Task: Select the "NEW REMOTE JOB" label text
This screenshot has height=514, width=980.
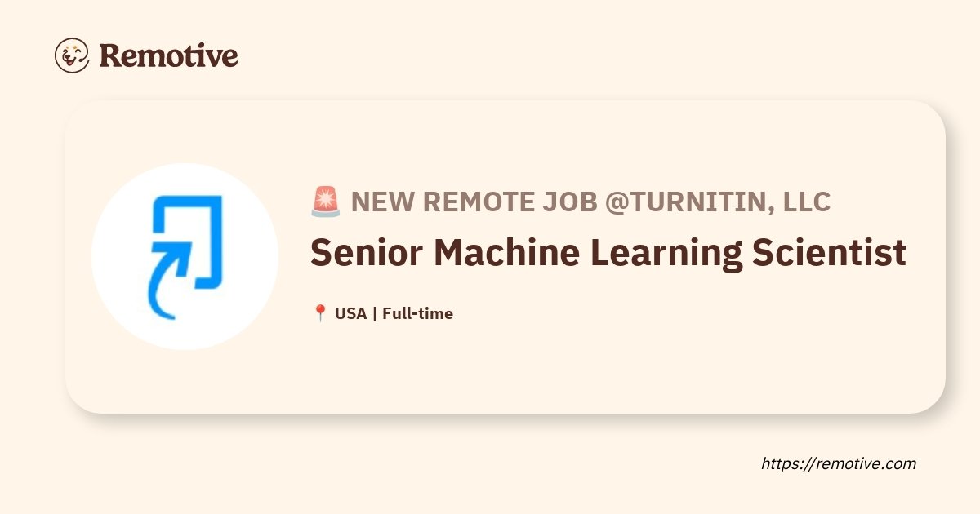Action: pyautogui.click(x=474, y=202)
